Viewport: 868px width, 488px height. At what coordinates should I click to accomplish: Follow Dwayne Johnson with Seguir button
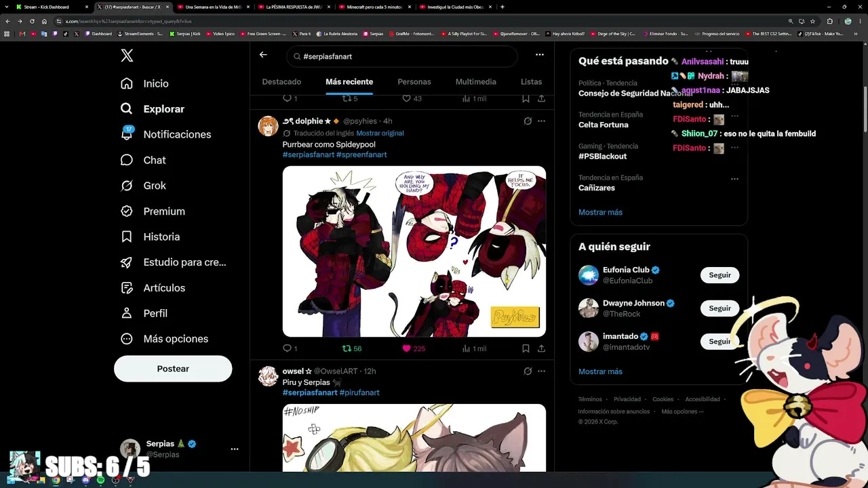pos(719,308)
